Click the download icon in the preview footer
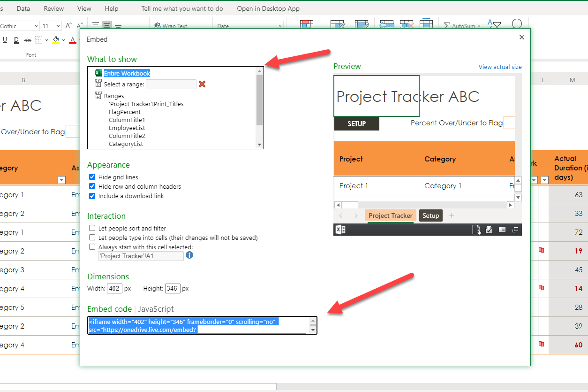The height and width of the screenshot is (392, 588). pos(476,230)
